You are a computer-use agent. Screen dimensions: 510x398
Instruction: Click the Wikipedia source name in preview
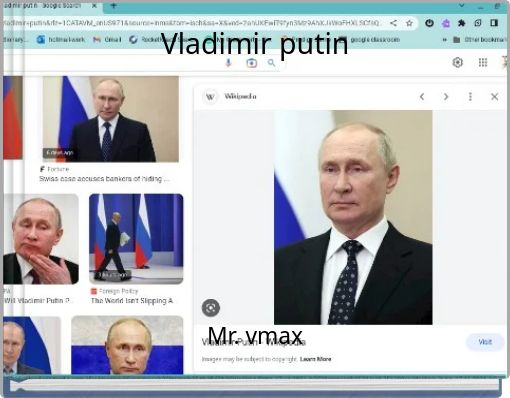click(240, 97)
